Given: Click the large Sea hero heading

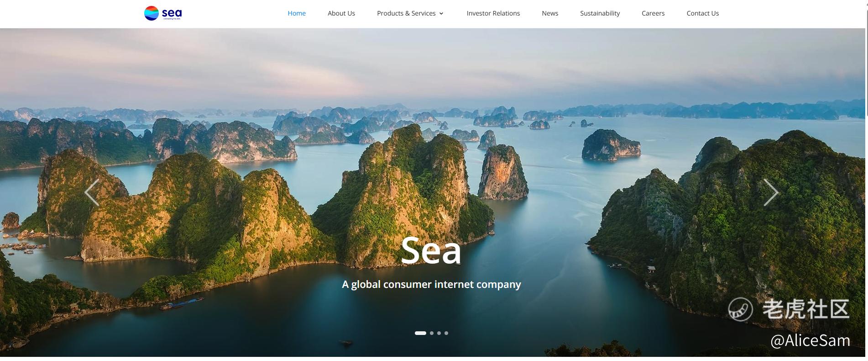Looking at the screenshot, I should pyautogui.click(x=431, y=250).
